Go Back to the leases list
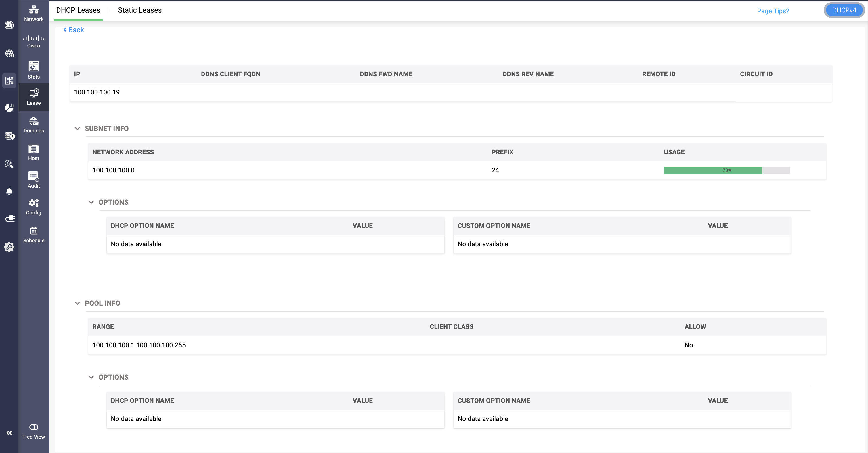Screen dimensions: 868x453 tap(74, 30)
